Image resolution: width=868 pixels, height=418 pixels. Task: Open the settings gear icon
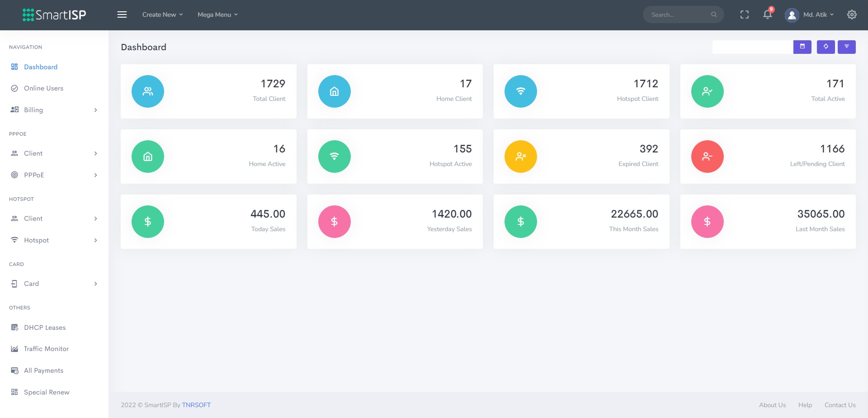[x=852, y=14]
